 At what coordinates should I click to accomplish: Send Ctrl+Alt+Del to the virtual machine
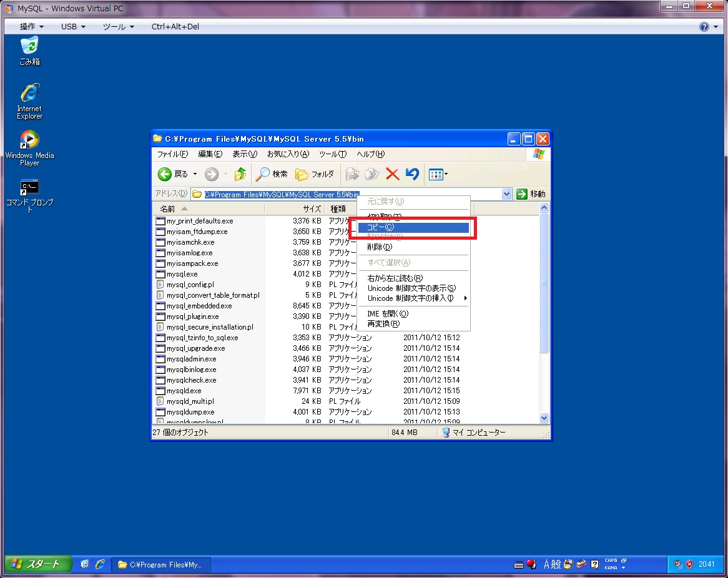point(175,26)
